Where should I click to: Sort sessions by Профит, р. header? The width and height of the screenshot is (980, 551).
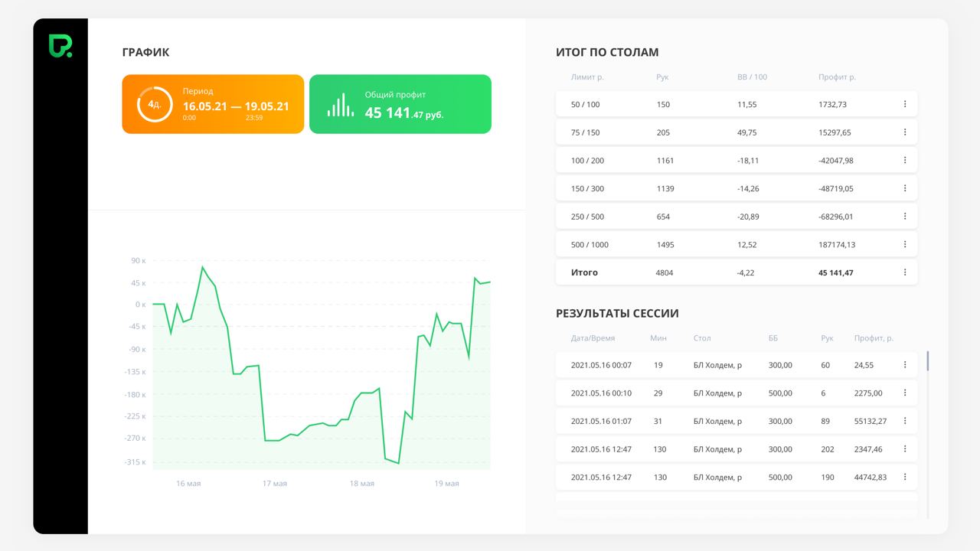[874, 338]
